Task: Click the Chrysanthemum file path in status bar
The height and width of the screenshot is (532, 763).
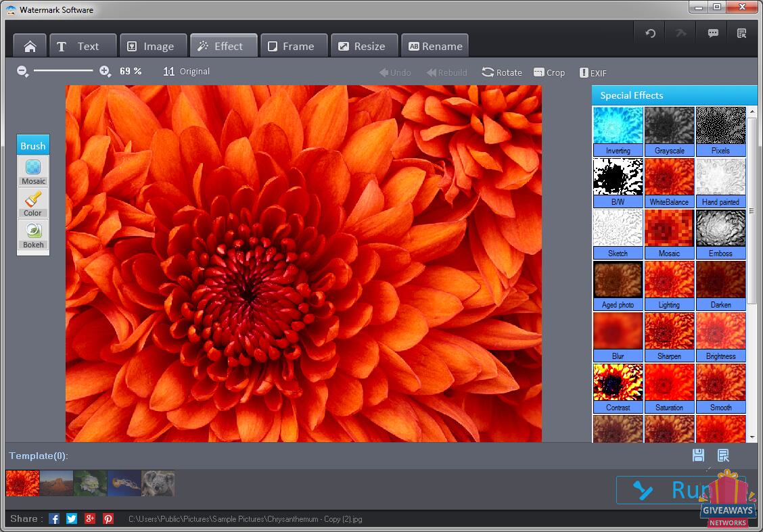Action: pyautogui.click(x=246, y=519)
